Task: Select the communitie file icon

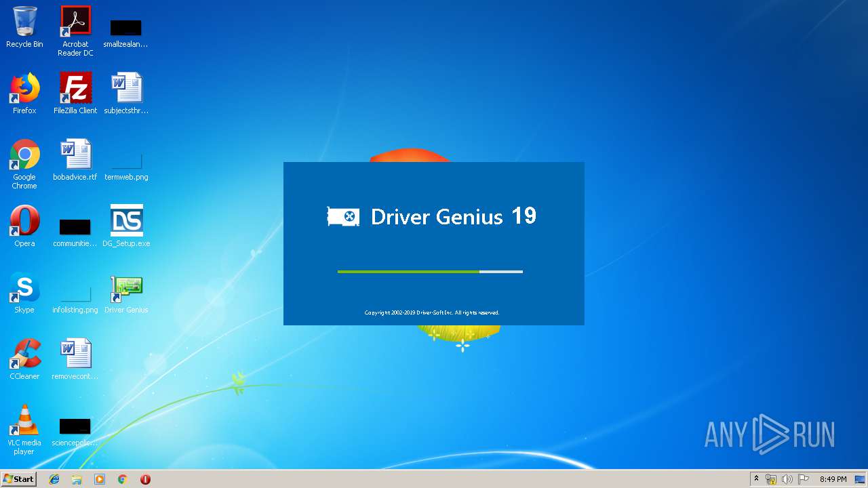Action: tap(75, 232)
